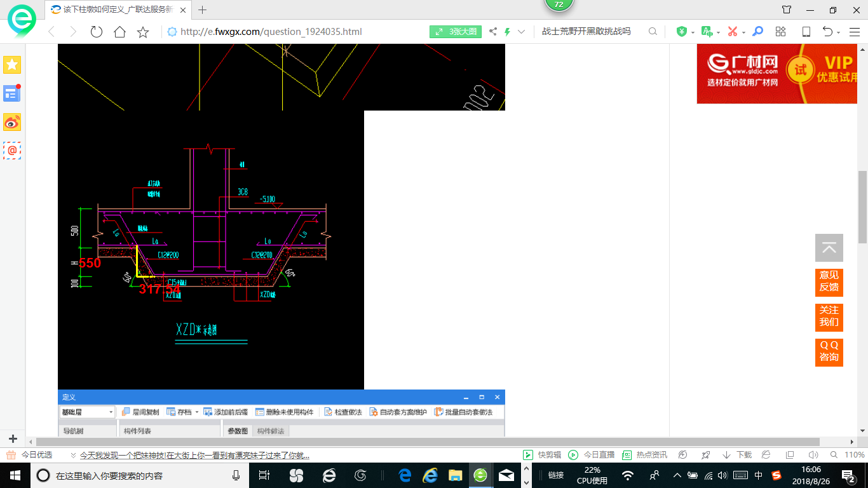Screen dimensions: 868x488
Task: Go to browser home page icon
Action: point(119,32)
